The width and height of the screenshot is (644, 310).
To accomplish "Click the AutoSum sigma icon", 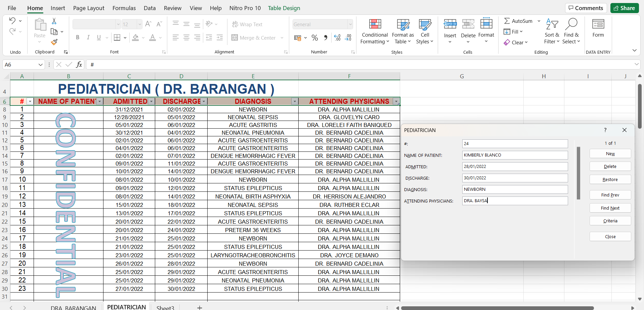I will [507, 21].
